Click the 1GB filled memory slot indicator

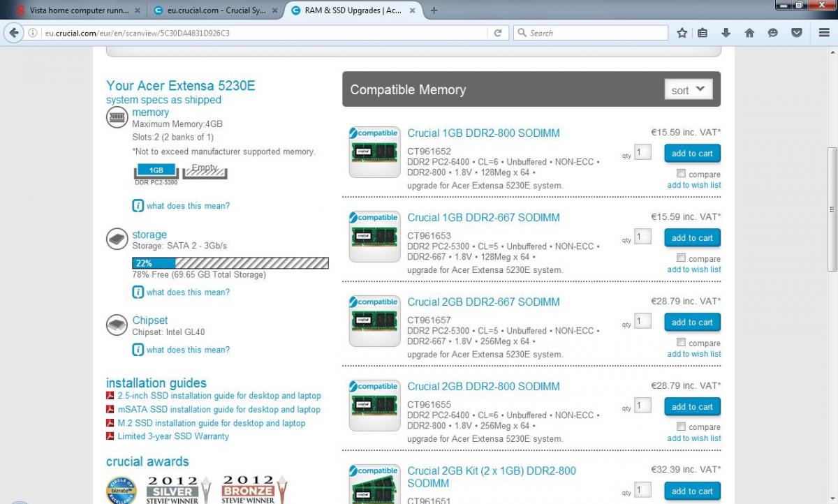click(x=156, y=170)
